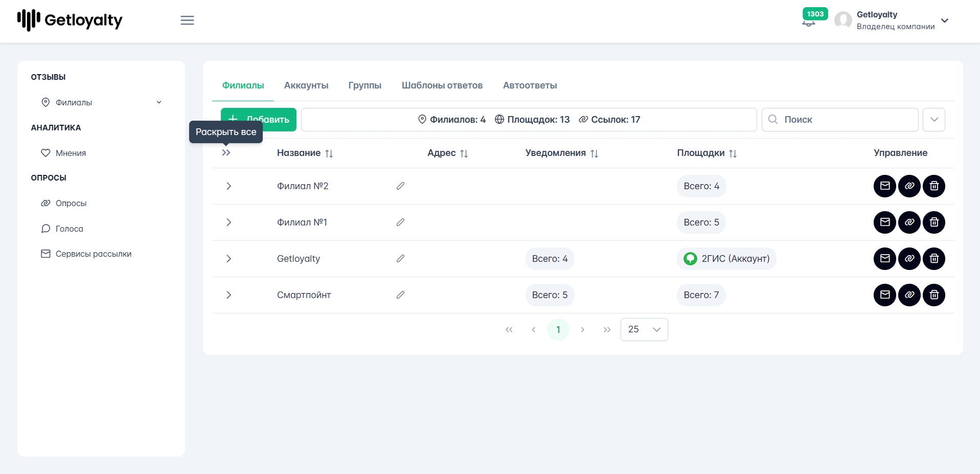
Task: Toggle the hamburger sidebar menu
Action: 187,20
